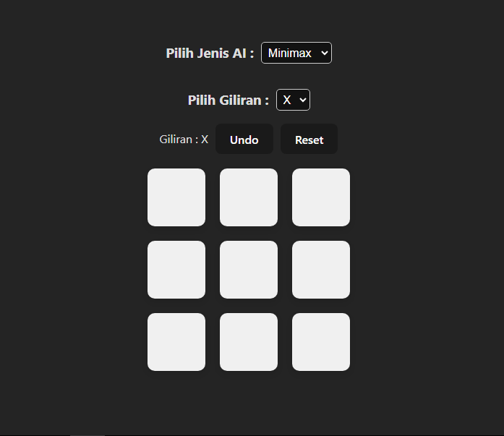Click the chevron arrow of turn selector
The width and height of the screenshot is (504, 436).
pos(303,101)
